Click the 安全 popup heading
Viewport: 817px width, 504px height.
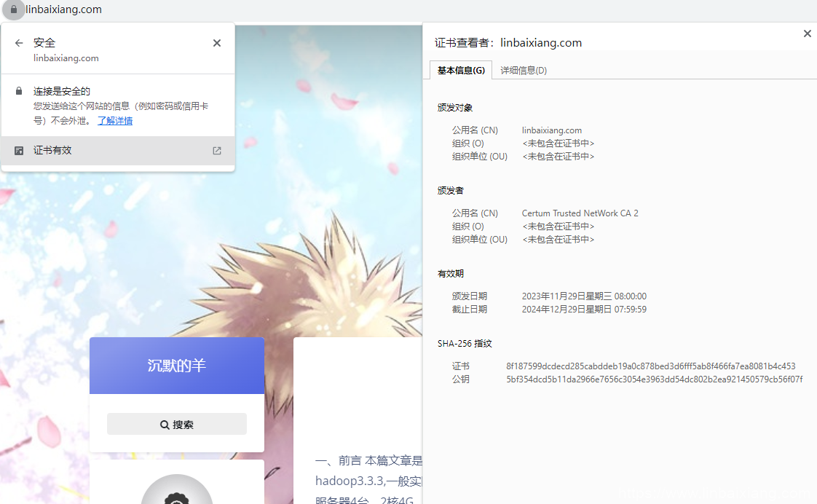[x=44, y=43]
